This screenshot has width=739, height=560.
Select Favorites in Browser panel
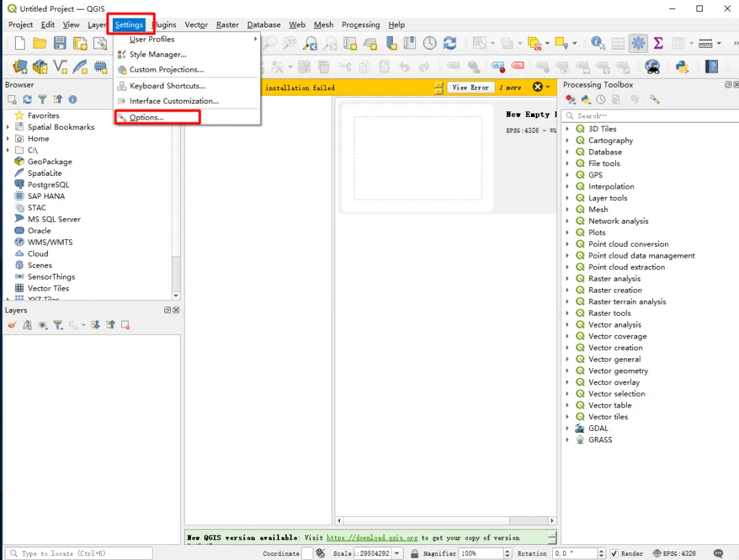(43, 116)
